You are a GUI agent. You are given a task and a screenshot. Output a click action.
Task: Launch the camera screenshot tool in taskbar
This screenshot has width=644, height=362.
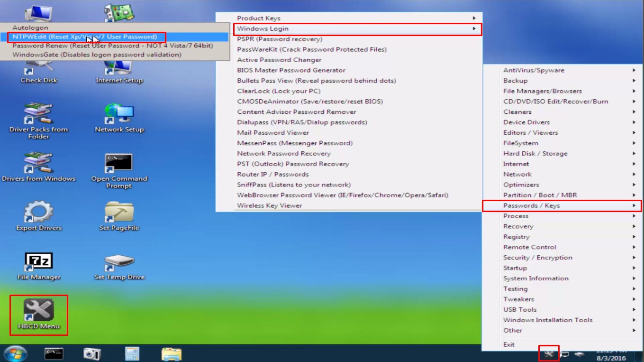[x=92, y=353]
